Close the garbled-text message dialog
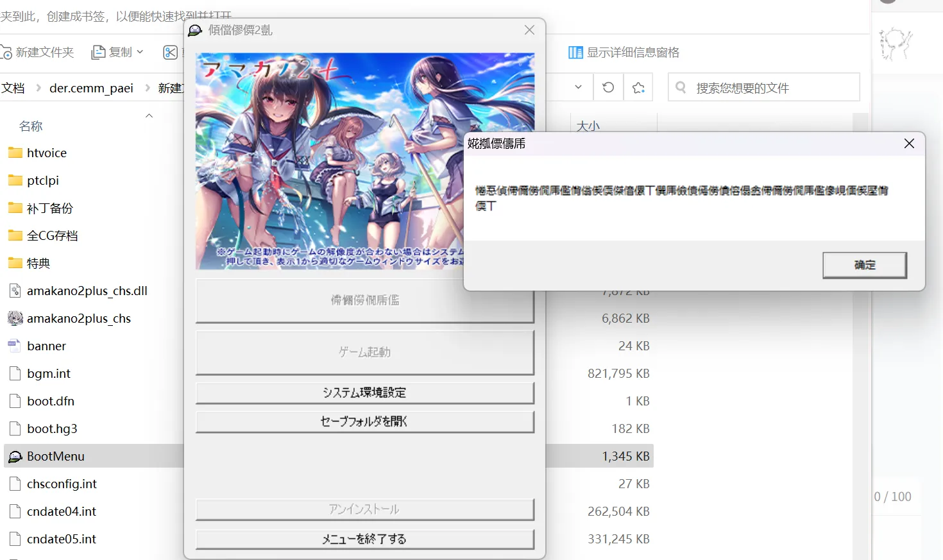Image resolution: width=943 pixels, height=560 pixels. coord(909,144)
